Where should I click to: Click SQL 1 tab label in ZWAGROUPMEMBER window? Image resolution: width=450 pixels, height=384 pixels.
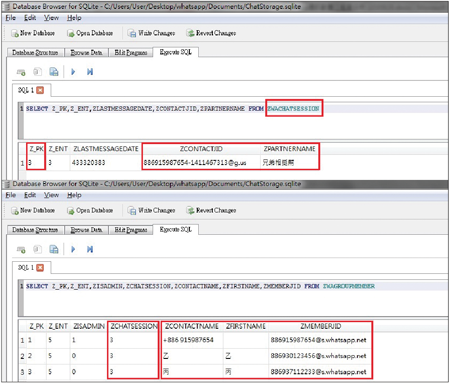pos(26,268)
